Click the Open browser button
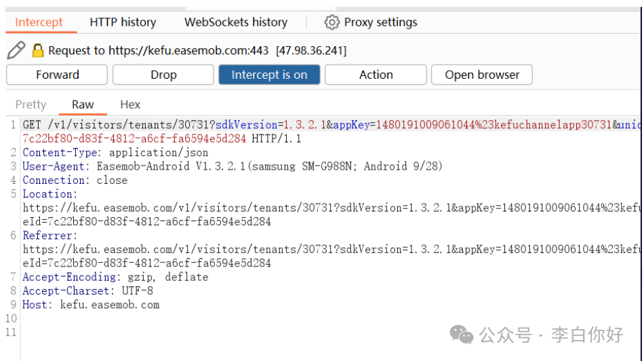 click(482, 75)
